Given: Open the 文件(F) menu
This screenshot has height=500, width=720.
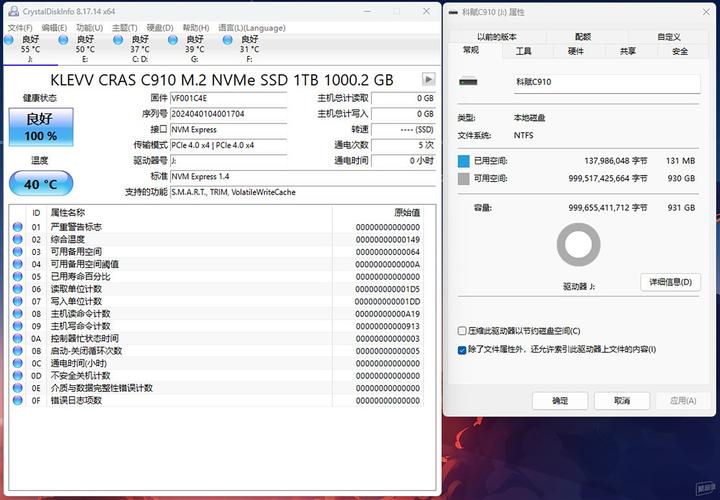Looking at the screenshot, I should [x=20, y=28].
